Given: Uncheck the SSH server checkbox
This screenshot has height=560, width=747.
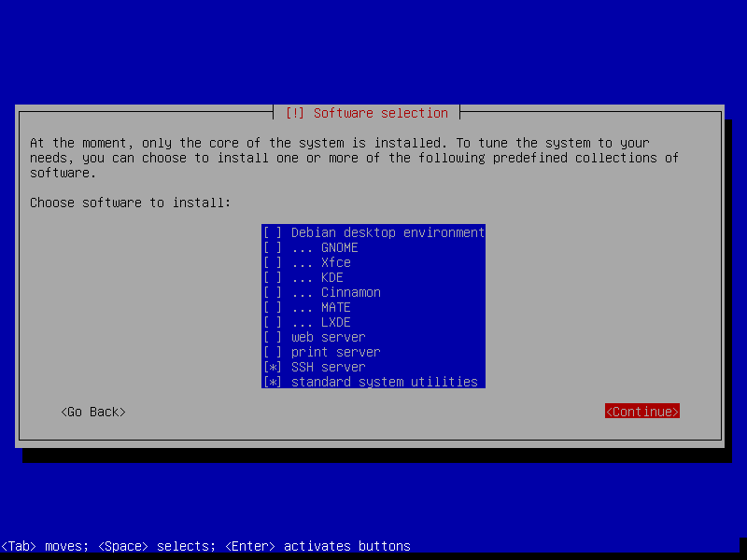Looking at the screenshot, I should (273, 367).
